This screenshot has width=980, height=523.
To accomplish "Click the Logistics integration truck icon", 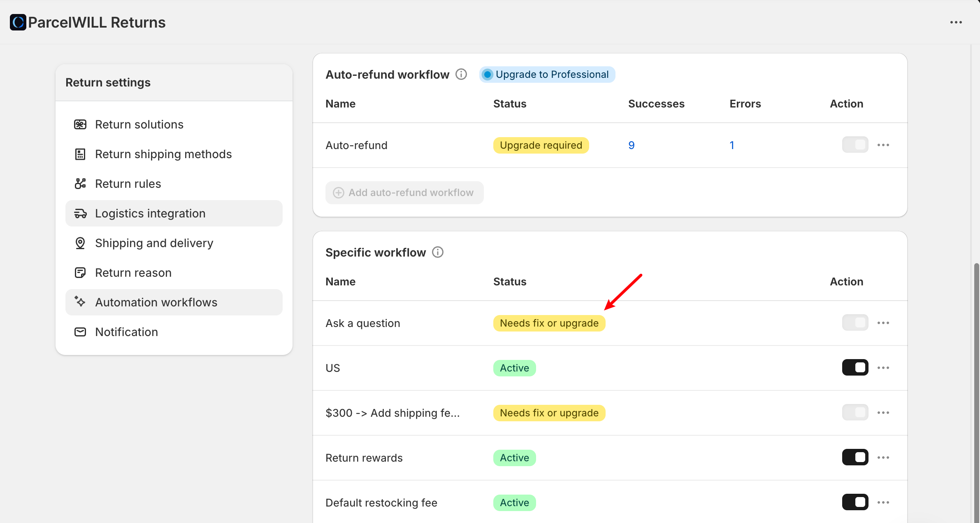I will point(80,213).
